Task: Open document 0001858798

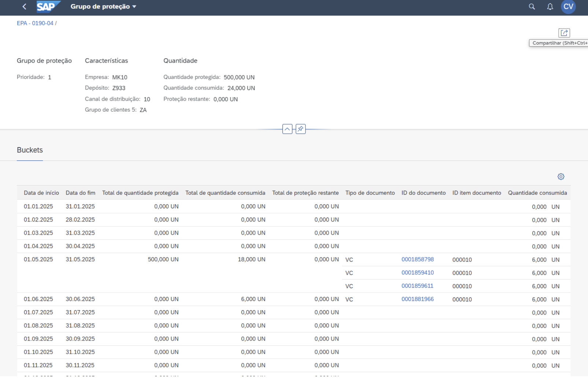Action: [418, 259]
